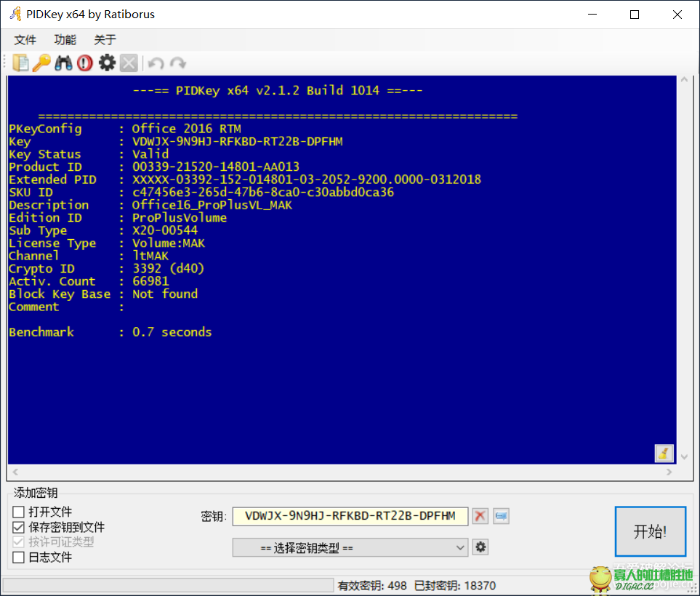Click the binoculars search toolbar icon
The width and height of the screenshot is (700, 596).
click(x=63, y=63)
